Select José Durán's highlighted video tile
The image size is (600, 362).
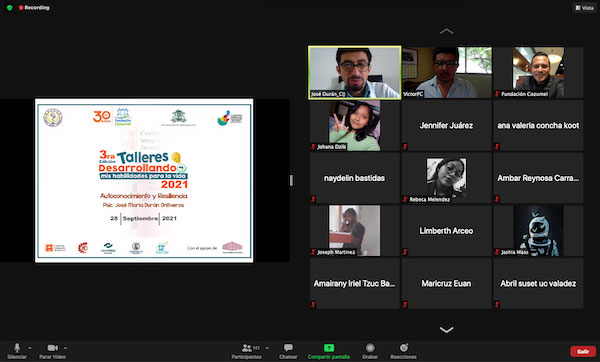point(355,73)
